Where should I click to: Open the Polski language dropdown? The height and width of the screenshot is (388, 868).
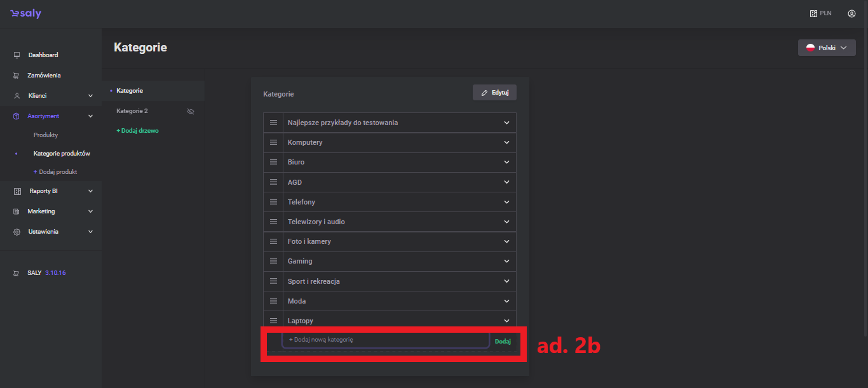(826, 48)
